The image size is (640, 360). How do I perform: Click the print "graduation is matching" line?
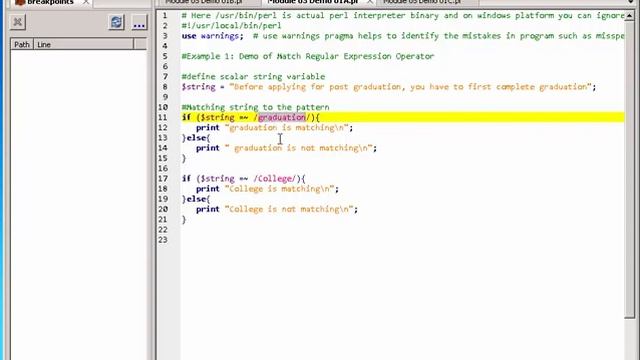click(274, 128)
